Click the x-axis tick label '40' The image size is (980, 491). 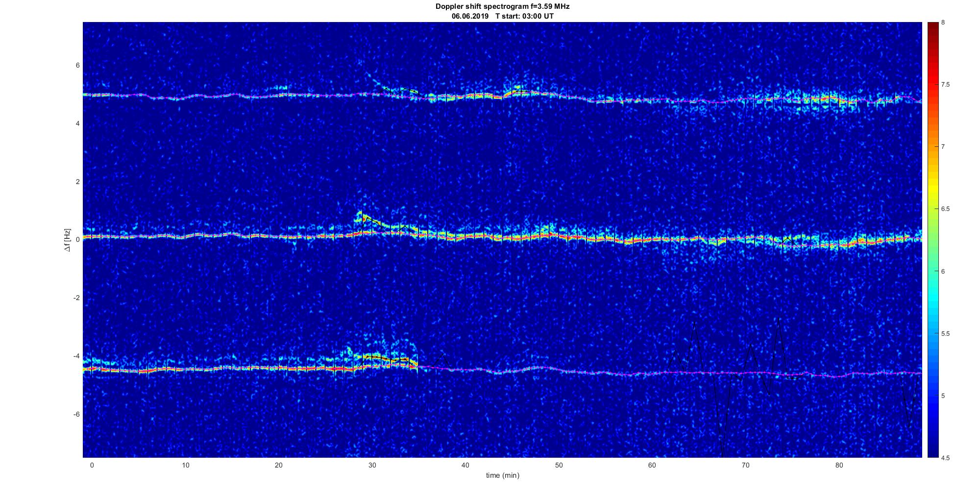point(465,465)
